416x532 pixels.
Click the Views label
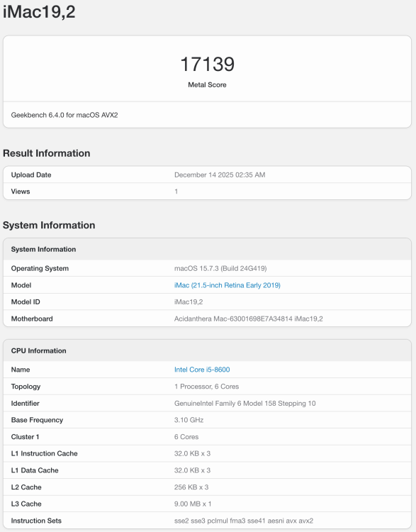click(21, 192)
